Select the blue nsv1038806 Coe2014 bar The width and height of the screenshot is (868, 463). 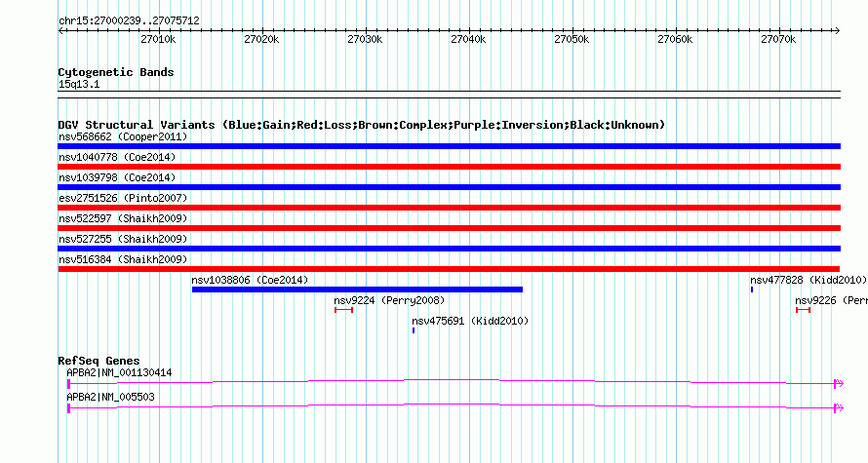point(357,289)
